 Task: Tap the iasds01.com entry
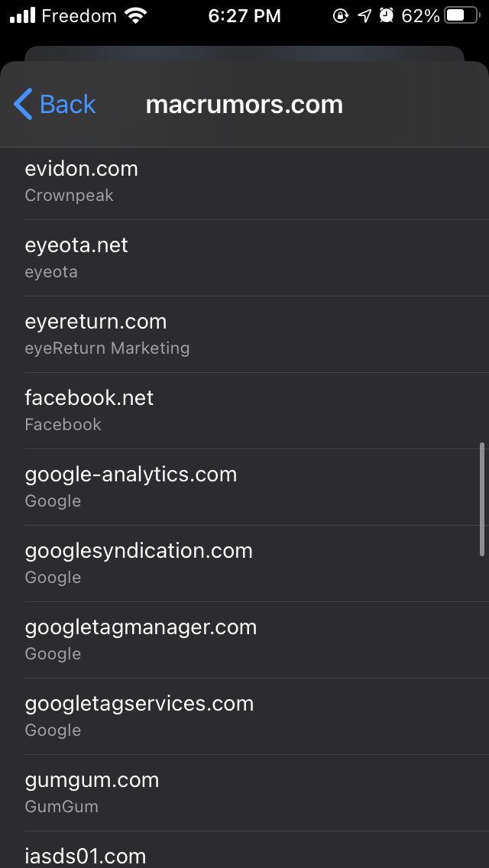click(x=244, y=854)
